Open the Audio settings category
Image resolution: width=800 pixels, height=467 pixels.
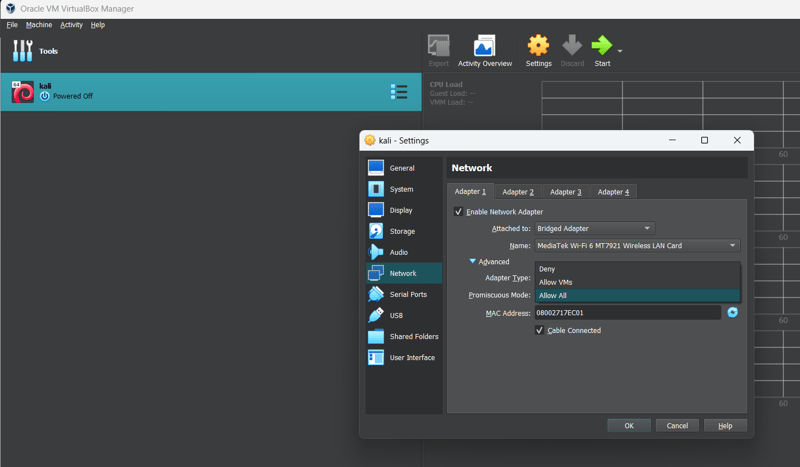(404, 252)
